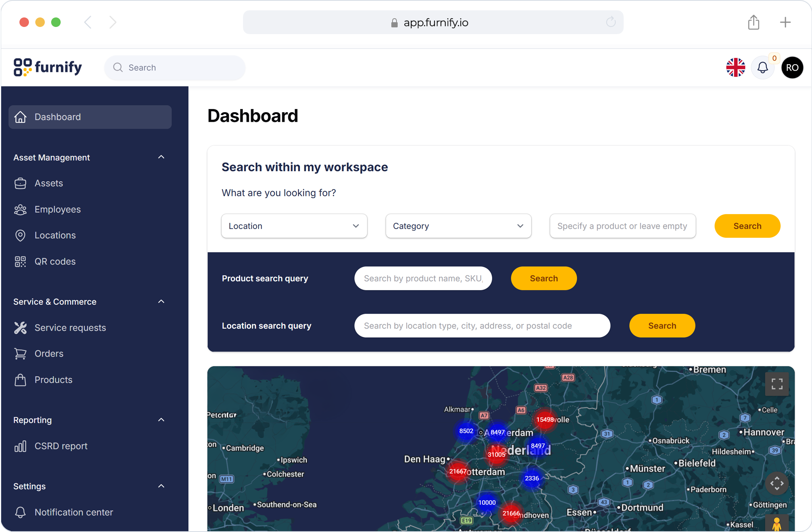812x532 pixels.
Task: Open the Category dropdown
Action: (458, 226)
